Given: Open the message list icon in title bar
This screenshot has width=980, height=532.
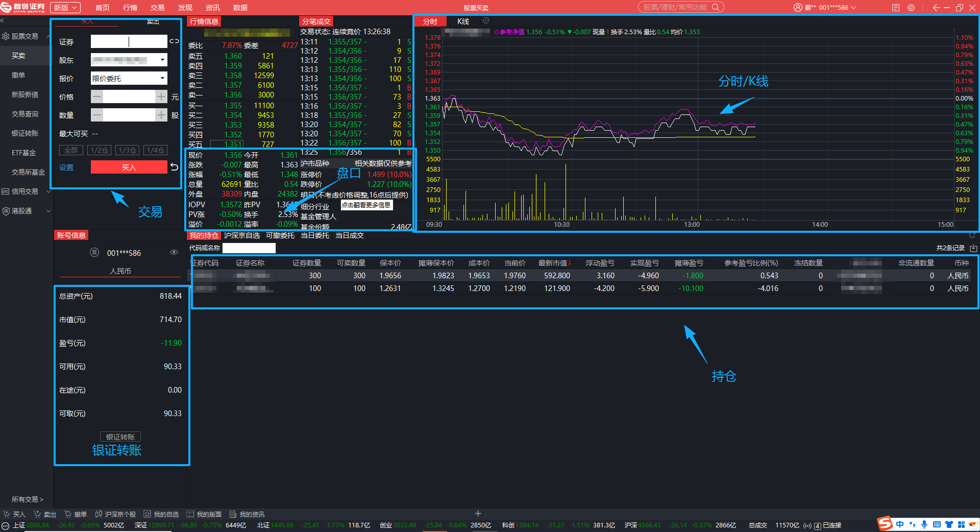Looking at the screenshot, I should (x=896, y=8).
